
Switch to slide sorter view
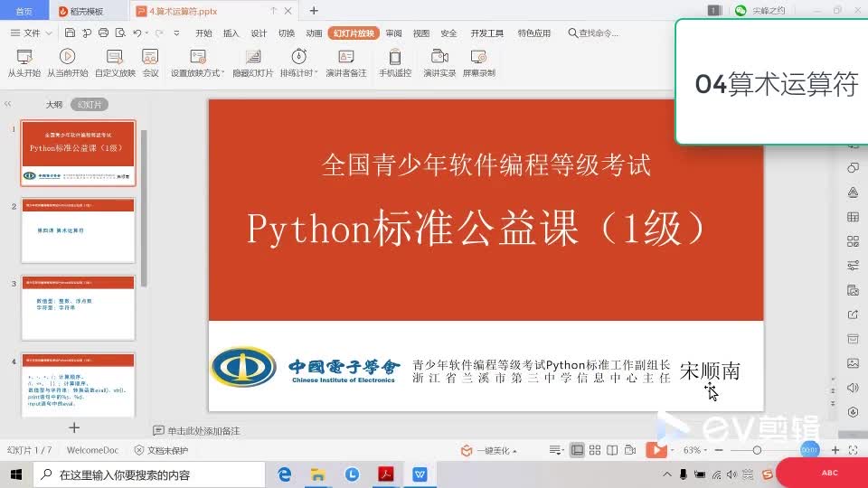point(595,450)
